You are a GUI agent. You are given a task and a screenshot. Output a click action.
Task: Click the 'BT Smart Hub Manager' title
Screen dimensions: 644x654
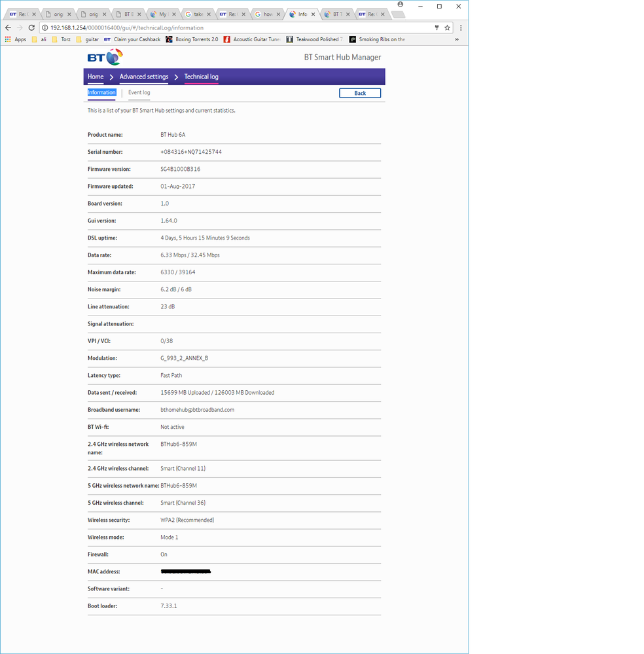[x=342, y=57]
